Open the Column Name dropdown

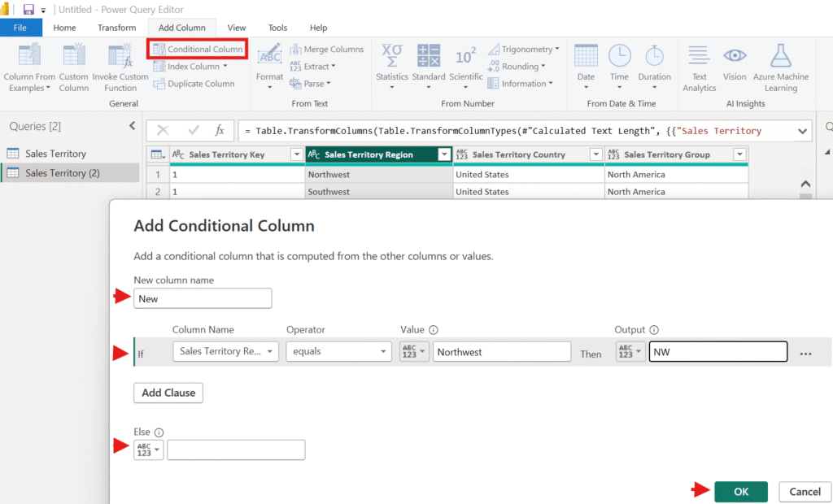[x=226, y=351]
